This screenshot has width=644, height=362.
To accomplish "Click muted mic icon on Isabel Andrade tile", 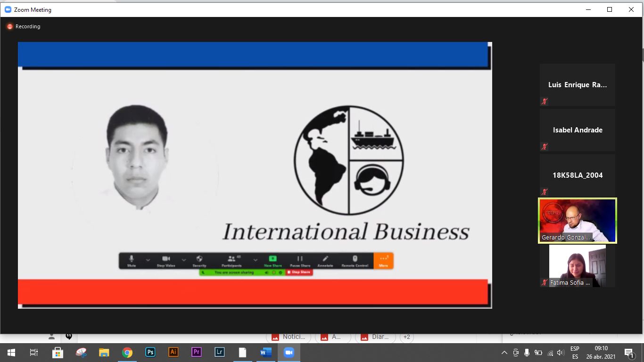I will tap(545, 147).
